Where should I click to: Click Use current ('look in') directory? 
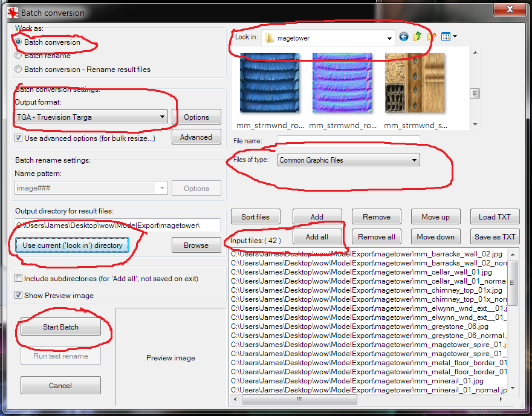click(73, 245)
